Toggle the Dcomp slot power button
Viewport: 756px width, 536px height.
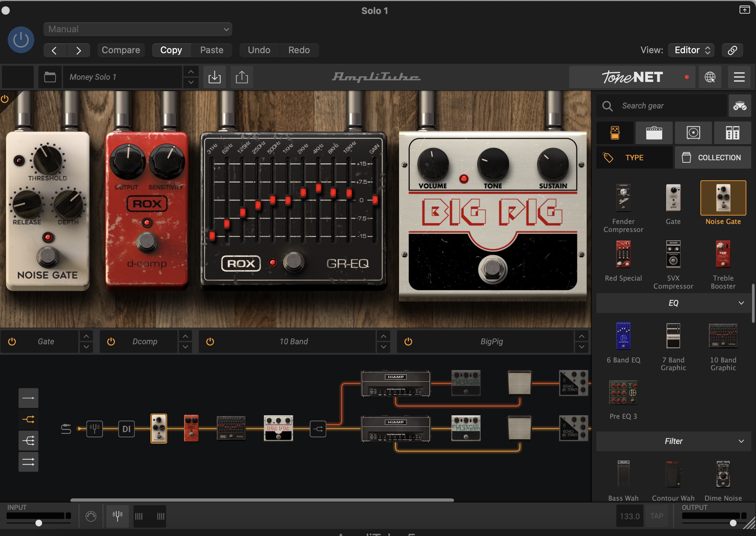[x=111, y=341]
